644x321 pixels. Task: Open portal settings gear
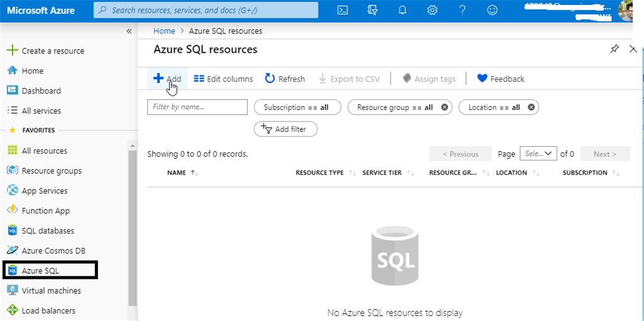(432, 10)
